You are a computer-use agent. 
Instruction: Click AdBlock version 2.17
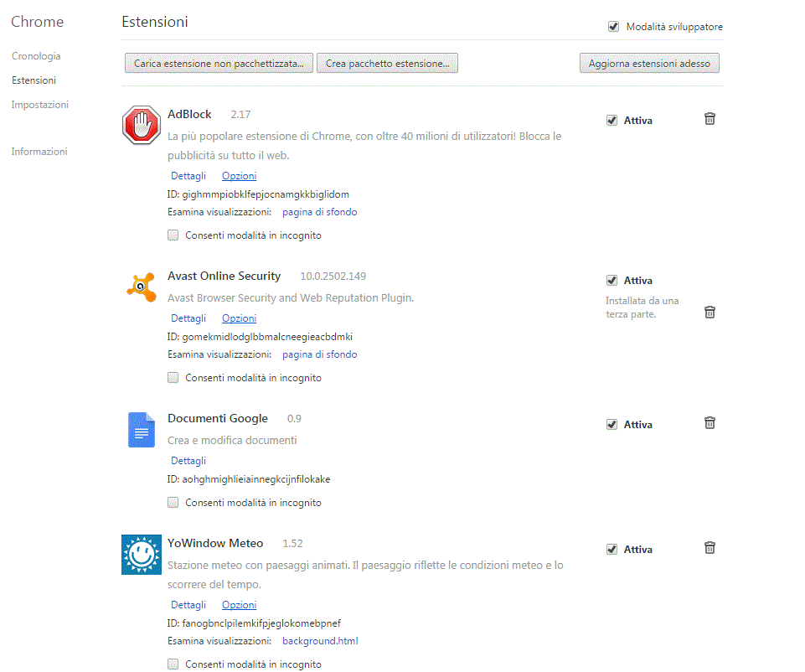240,115
